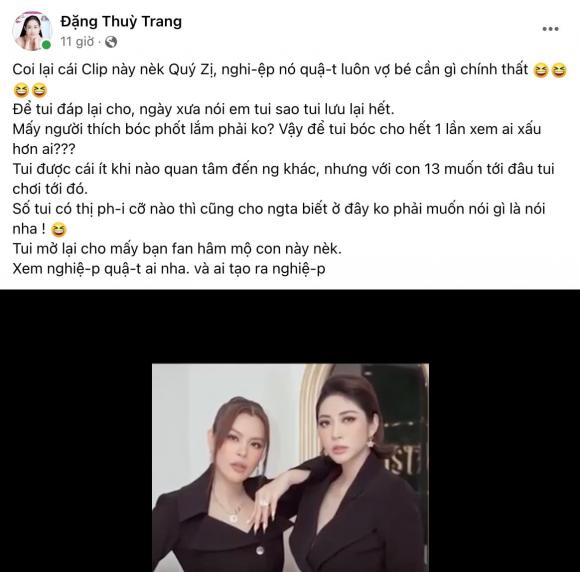Play the video of two women
The image size is (580, 572).
[290, 467]
